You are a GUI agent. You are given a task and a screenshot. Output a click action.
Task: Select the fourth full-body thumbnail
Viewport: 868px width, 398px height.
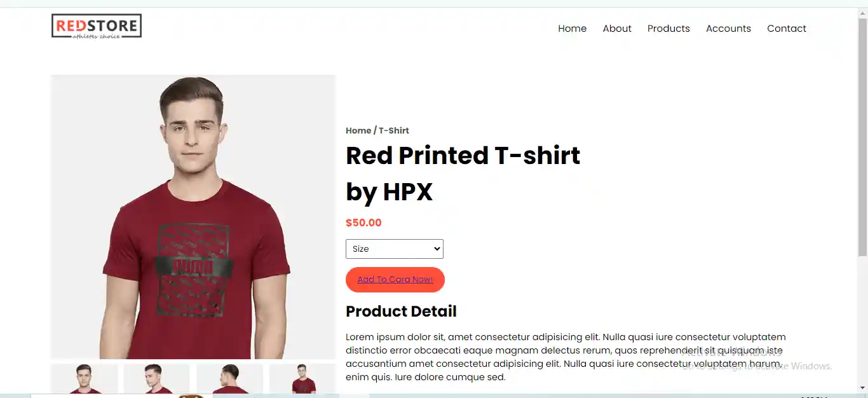pos(302,379)
